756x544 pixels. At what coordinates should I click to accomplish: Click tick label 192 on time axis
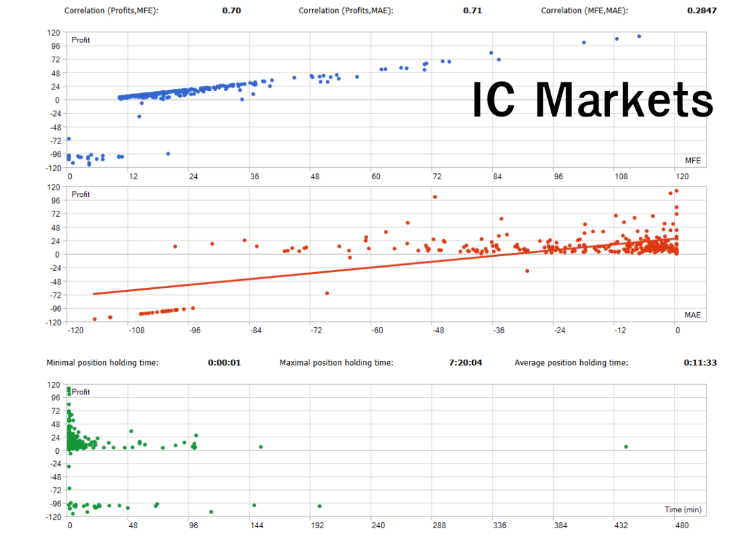point(317,526)
